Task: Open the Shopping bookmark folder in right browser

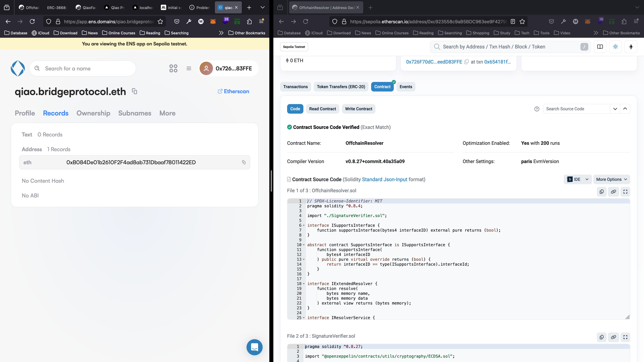Action: point(478,33)
